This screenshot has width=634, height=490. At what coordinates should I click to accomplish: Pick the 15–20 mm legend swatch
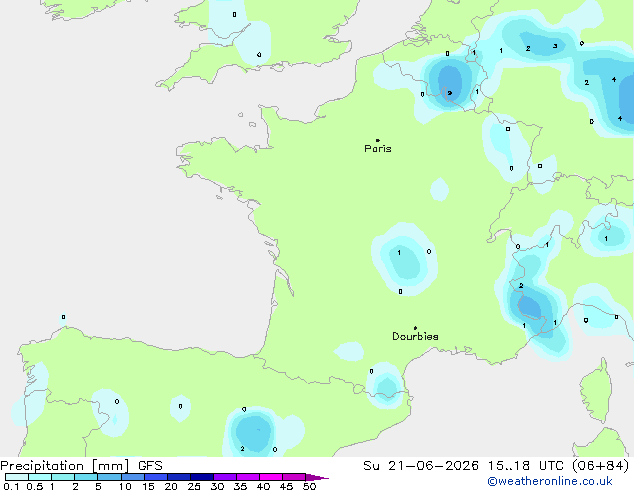tap(156, 477)
